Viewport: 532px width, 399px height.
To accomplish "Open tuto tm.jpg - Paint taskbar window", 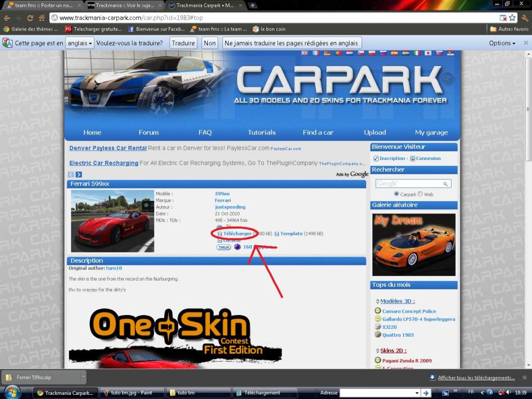I will click(131, 393).
